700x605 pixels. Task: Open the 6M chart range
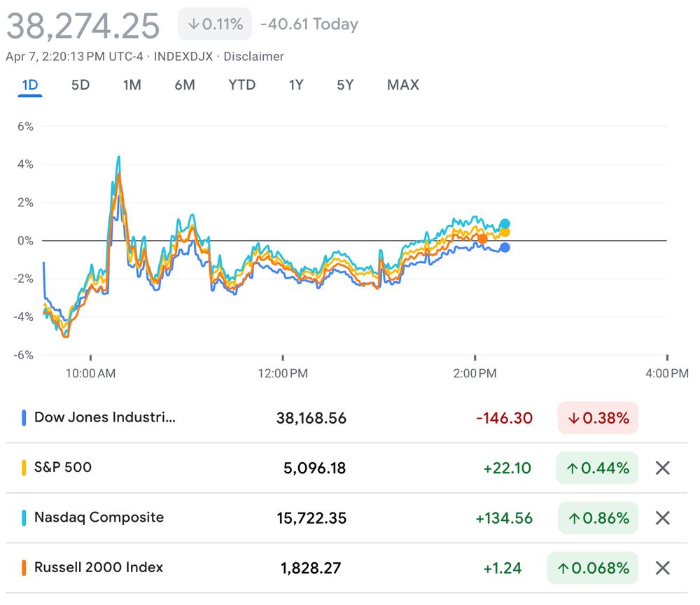pos(185,85)
